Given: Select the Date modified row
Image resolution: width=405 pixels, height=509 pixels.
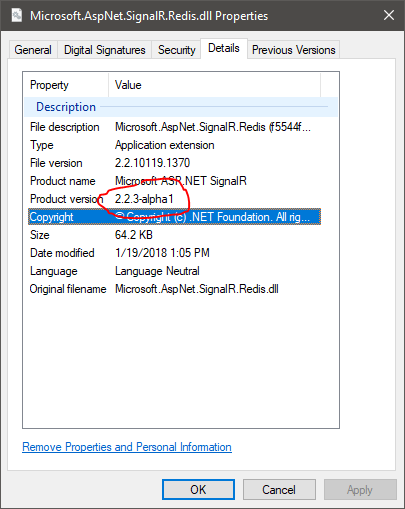Looking at the screenshot, I should tap(174, 253).
